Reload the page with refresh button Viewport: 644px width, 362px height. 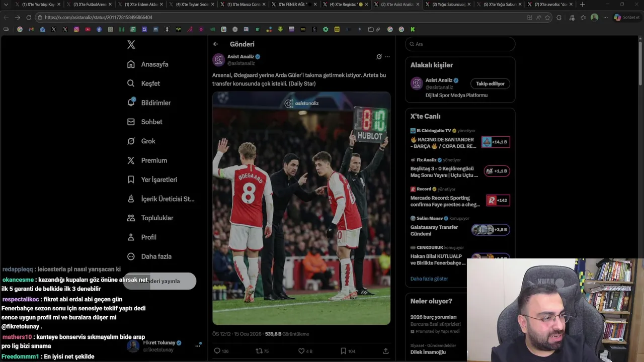28,17
